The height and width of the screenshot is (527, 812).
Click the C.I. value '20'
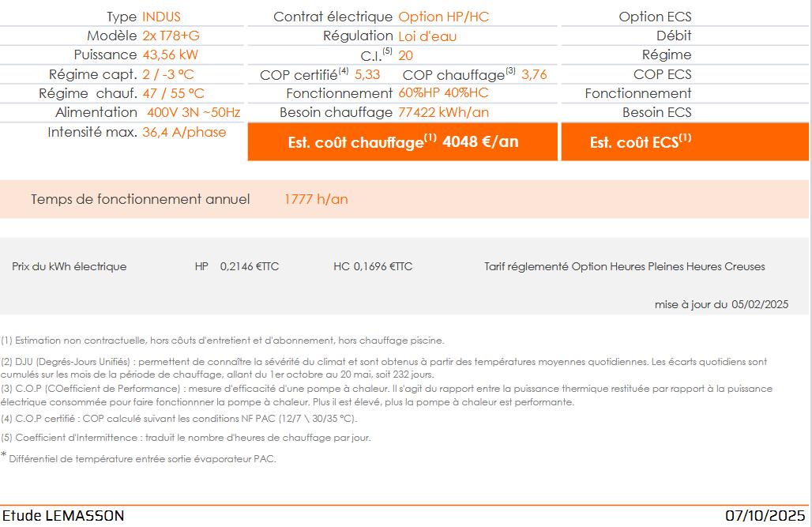405,55
